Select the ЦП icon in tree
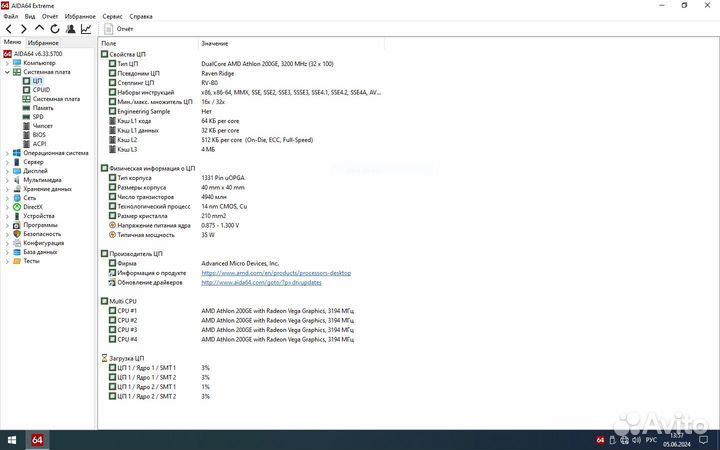 click(x=26, y=81)
